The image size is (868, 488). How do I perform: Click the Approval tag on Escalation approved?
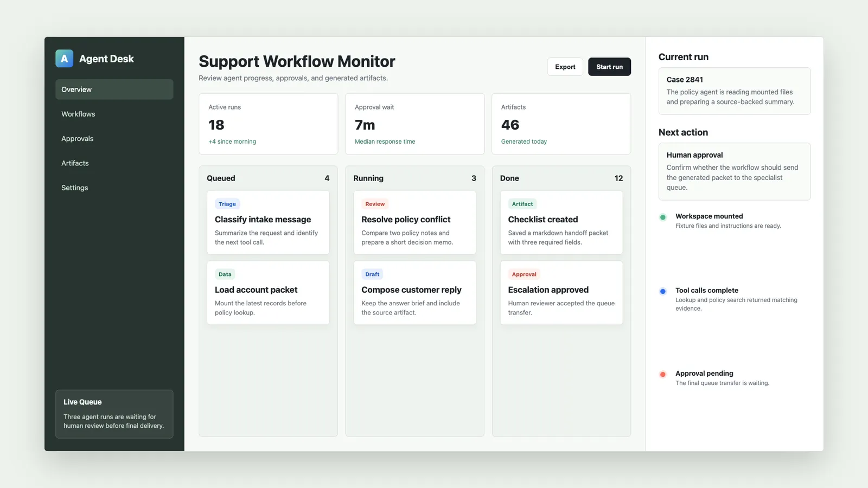[x=524, y=274]
